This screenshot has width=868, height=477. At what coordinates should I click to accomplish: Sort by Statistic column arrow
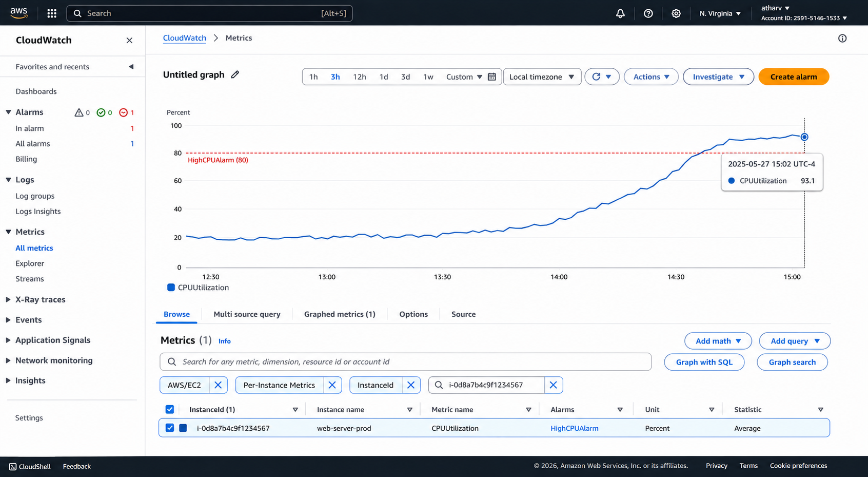pyautogui.click(x=821, y=410)
